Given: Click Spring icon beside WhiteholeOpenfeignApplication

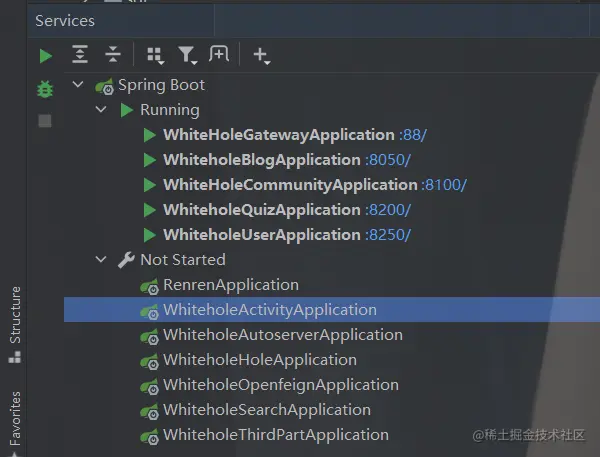Looking at the screenshot, I should pyautogui.click(x=149, y=386).
